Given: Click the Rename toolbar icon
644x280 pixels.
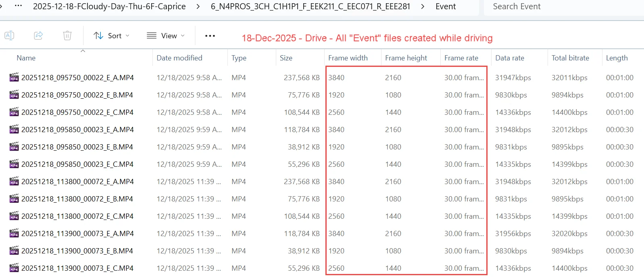Looking at the screenshot, I should (9, 35).
